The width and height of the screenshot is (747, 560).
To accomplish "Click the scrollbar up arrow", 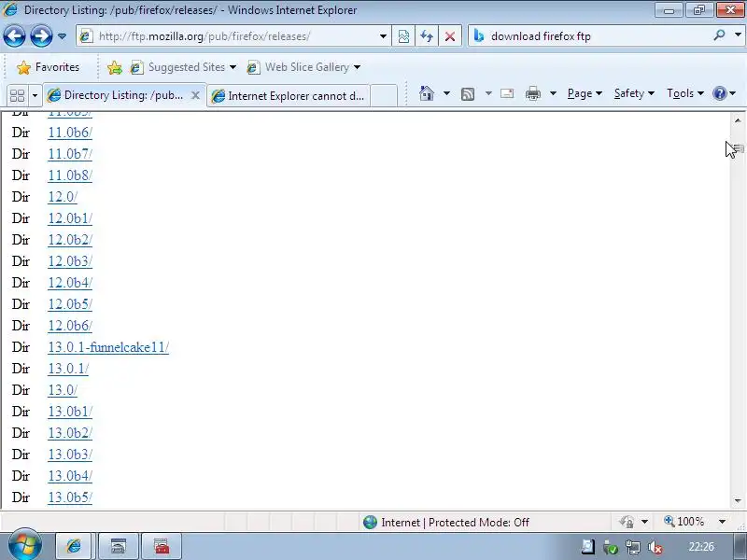I will [x=738, y=120].
